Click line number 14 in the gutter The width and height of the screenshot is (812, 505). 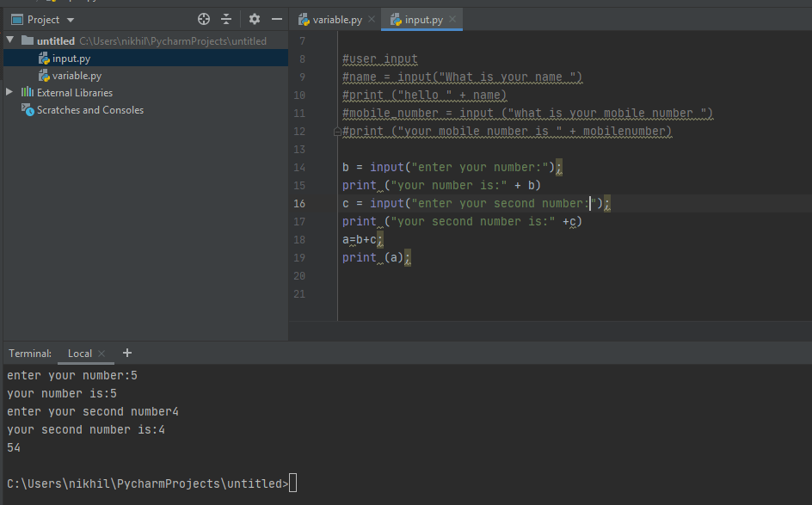299,167
